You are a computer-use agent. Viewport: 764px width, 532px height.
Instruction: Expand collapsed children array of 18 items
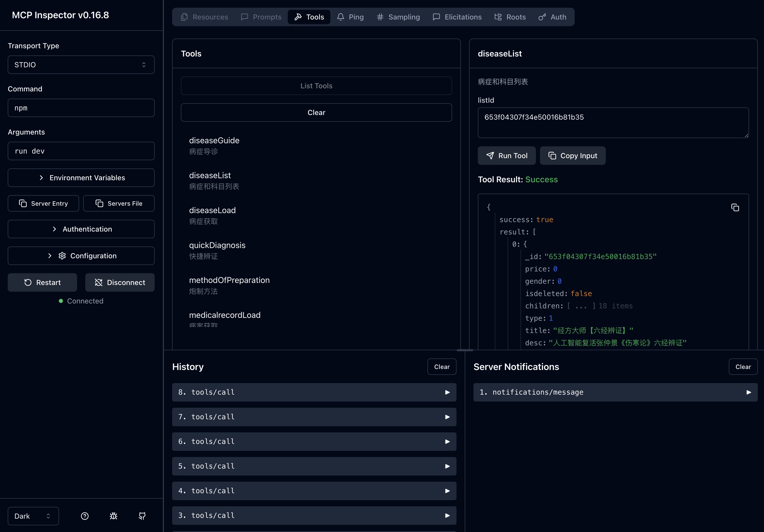pyautogui.click(x=581, y=306)
